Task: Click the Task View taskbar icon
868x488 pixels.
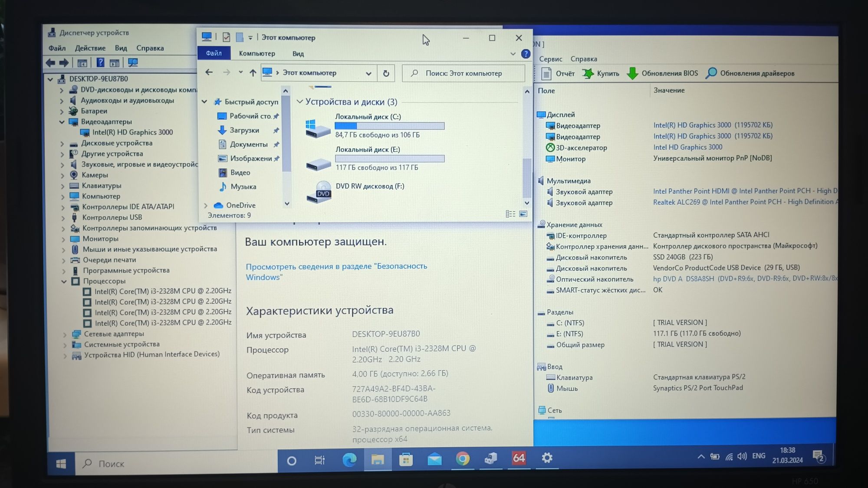Action: pyautogui.click(x=319, y=460)
